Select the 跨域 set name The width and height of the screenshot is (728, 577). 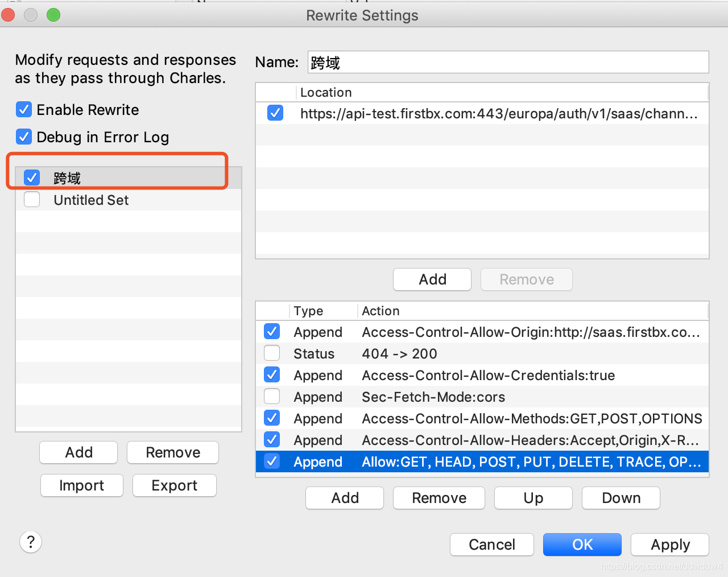[67, 178]
